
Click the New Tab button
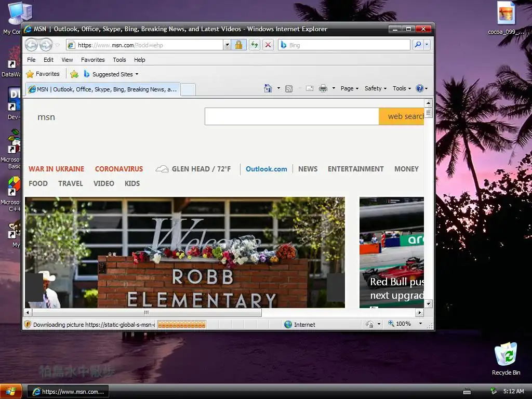point(188,89)
